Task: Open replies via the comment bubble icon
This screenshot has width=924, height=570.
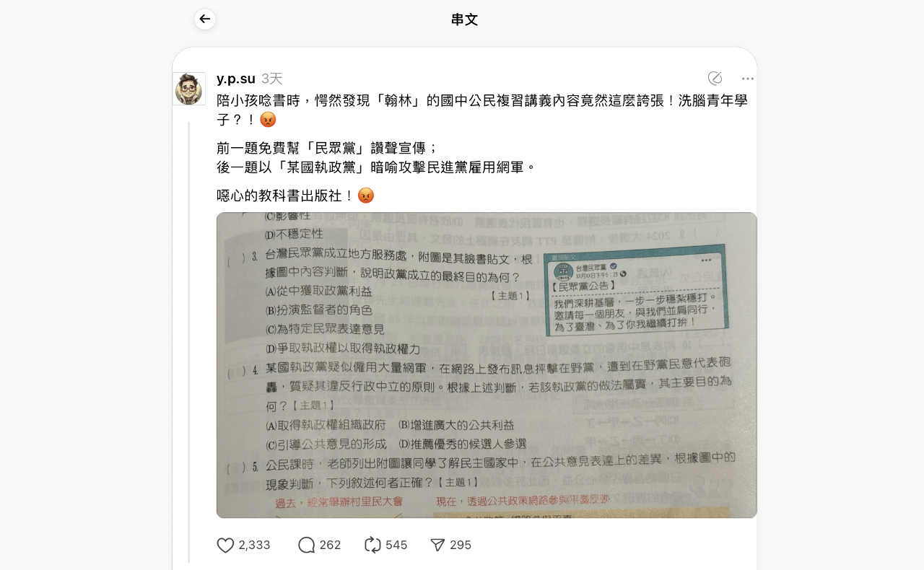Action: [307, 545]
